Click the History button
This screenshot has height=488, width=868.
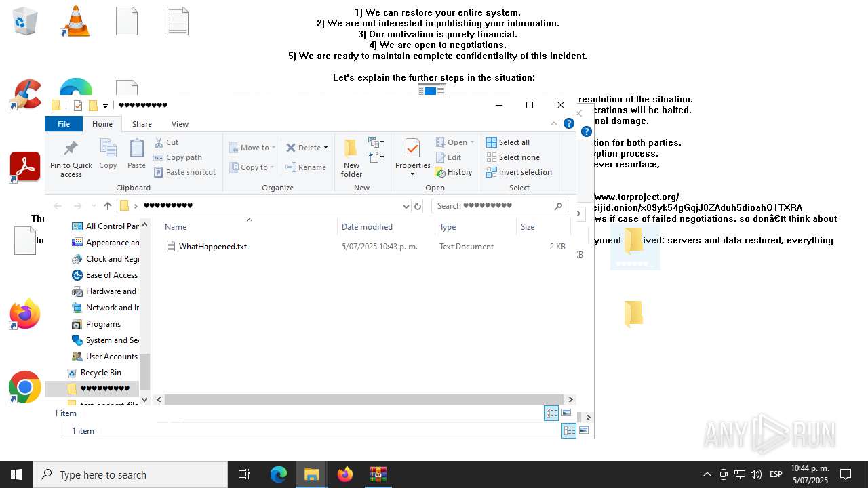click(x=454, y=172)
